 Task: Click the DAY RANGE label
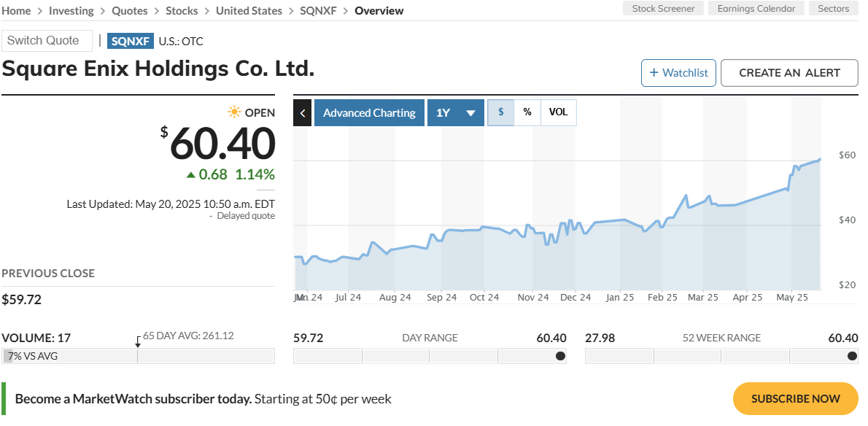(430, 338)
